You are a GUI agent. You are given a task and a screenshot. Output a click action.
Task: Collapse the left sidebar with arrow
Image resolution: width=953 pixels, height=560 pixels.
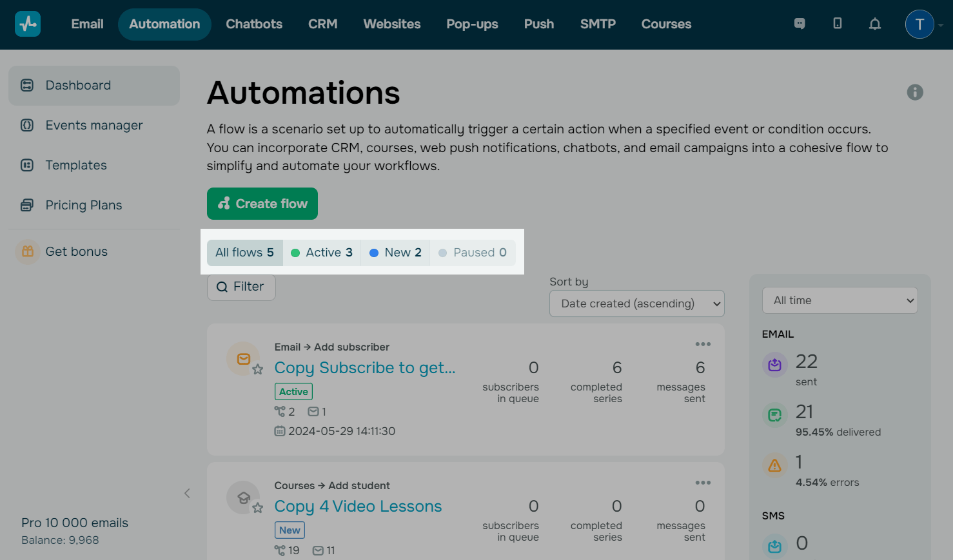187,494
